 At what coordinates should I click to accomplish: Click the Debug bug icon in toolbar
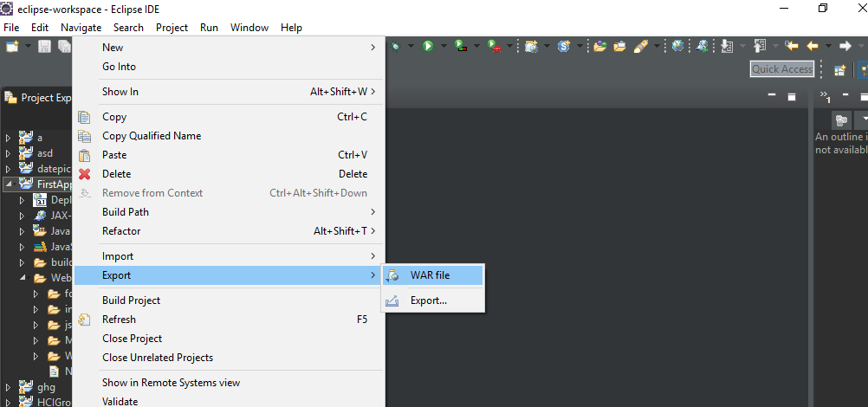(x=395, y=47)
